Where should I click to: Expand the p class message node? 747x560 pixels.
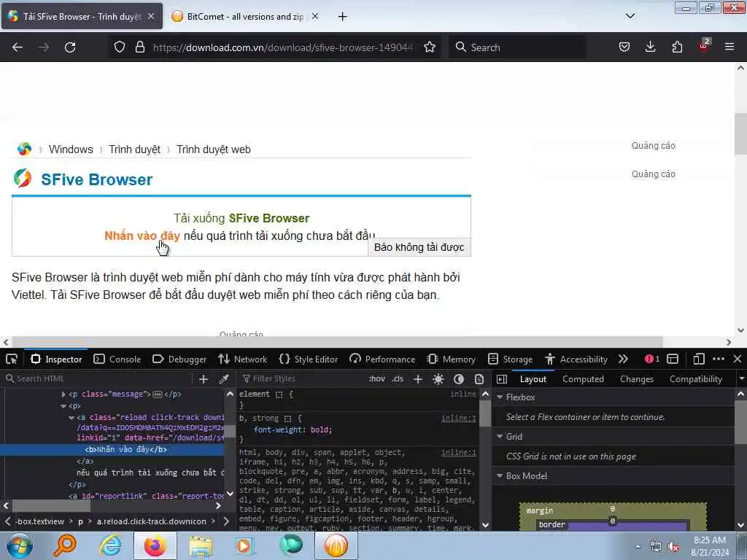[x=63, y=394]
